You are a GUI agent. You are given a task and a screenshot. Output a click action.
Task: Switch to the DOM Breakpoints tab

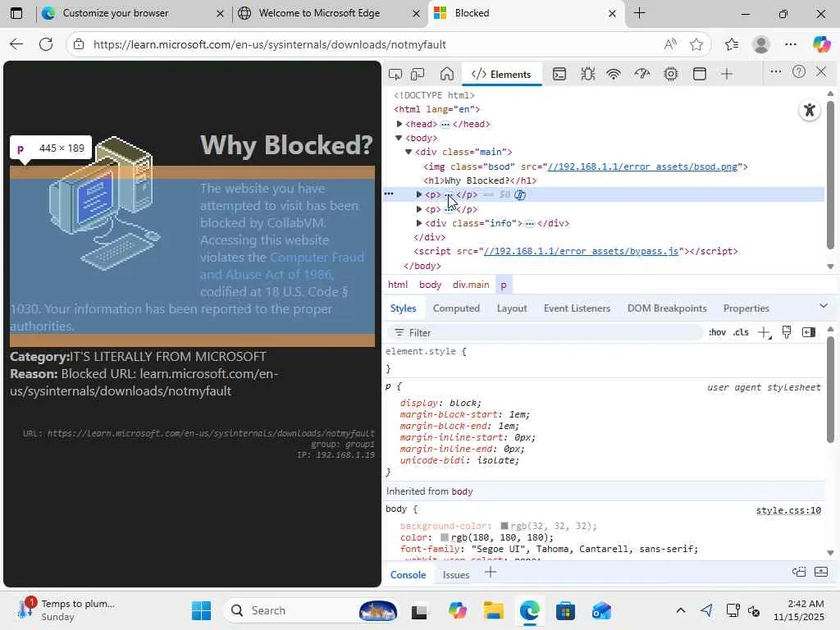pos(667,308)
